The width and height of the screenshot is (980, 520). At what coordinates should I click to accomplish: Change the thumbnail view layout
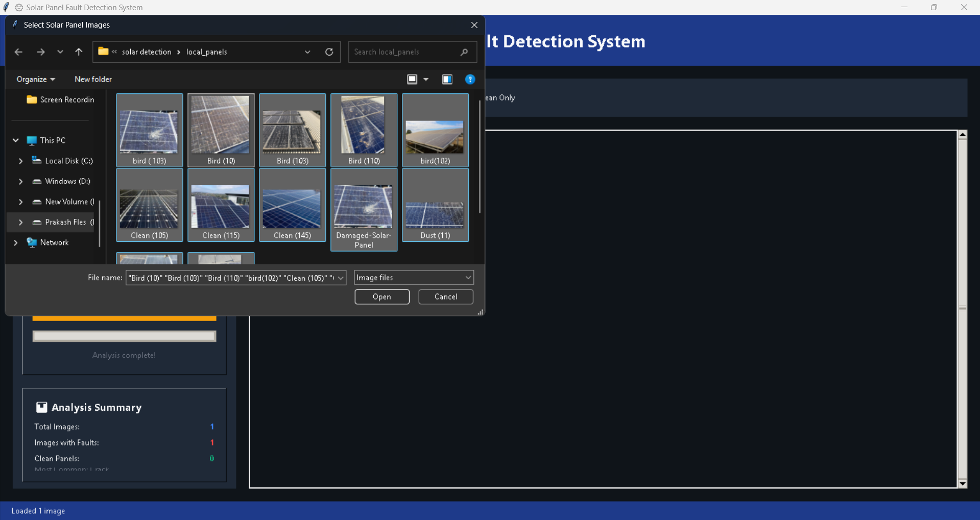point(412,79)
